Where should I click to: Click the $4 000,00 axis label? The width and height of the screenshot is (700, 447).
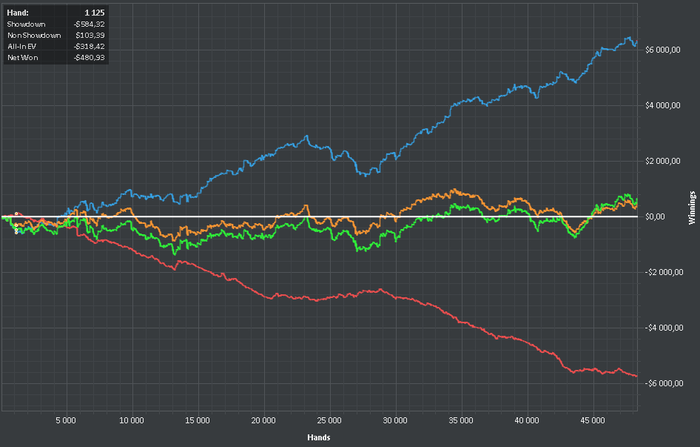662,105
